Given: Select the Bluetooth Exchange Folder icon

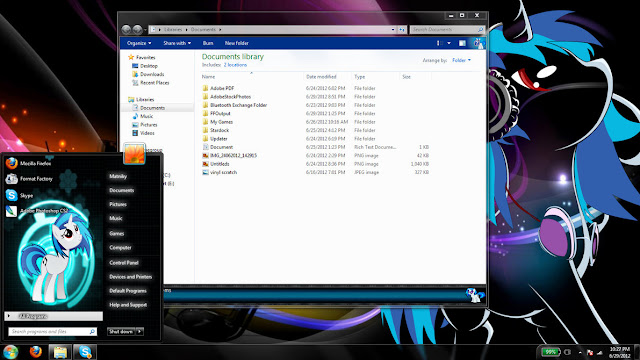Looking at the screenshot, I should pyautogui.click(x=205, y=105).
